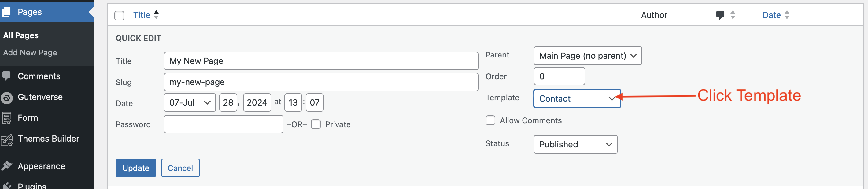Open the month dropdown showing 07-Jul

(189, 102)
